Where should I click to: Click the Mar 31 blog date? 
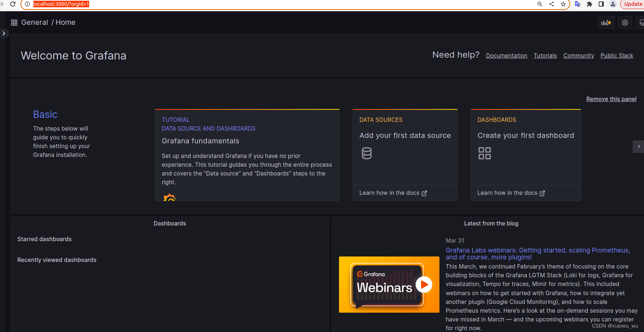[455, 240]
